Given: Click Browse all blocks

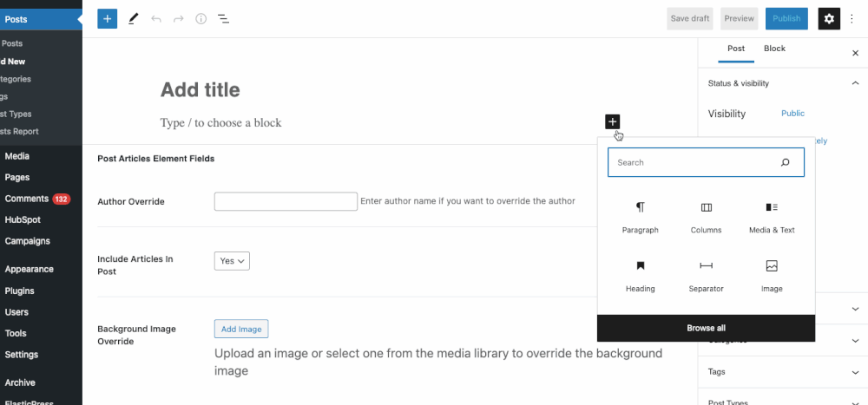Looking at the screenshot, I should click(x=706, y=328).
